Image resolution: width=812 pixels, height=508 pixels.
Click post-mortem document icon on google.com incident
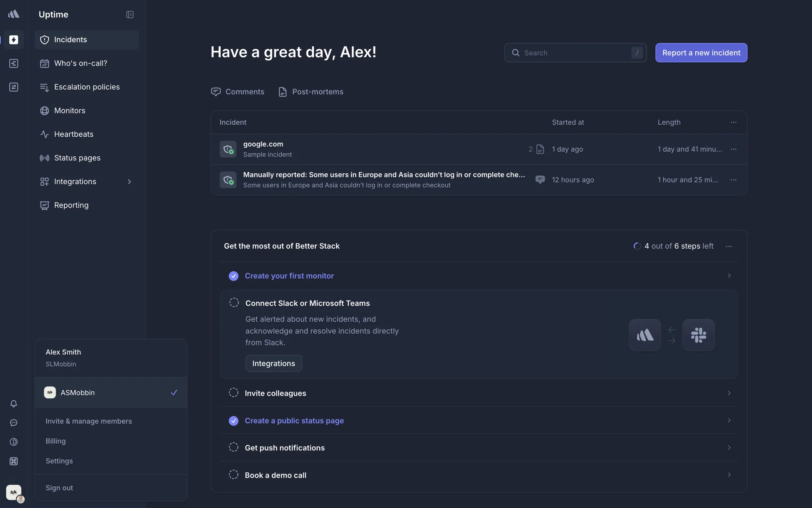click(540, 149)
